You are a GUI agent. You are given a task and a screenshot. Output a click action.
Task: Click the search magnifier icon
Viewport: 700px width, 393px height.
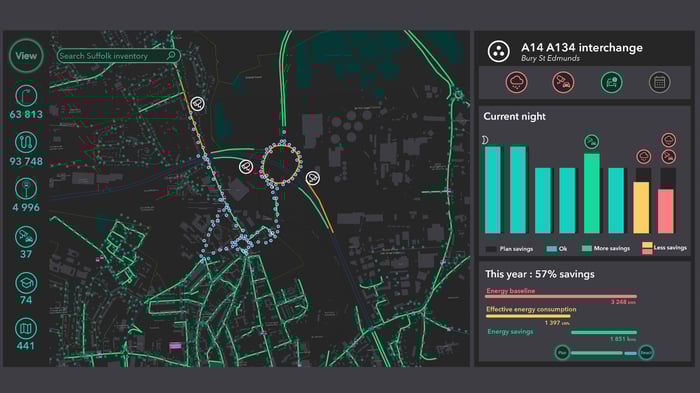tap(171, 55)
